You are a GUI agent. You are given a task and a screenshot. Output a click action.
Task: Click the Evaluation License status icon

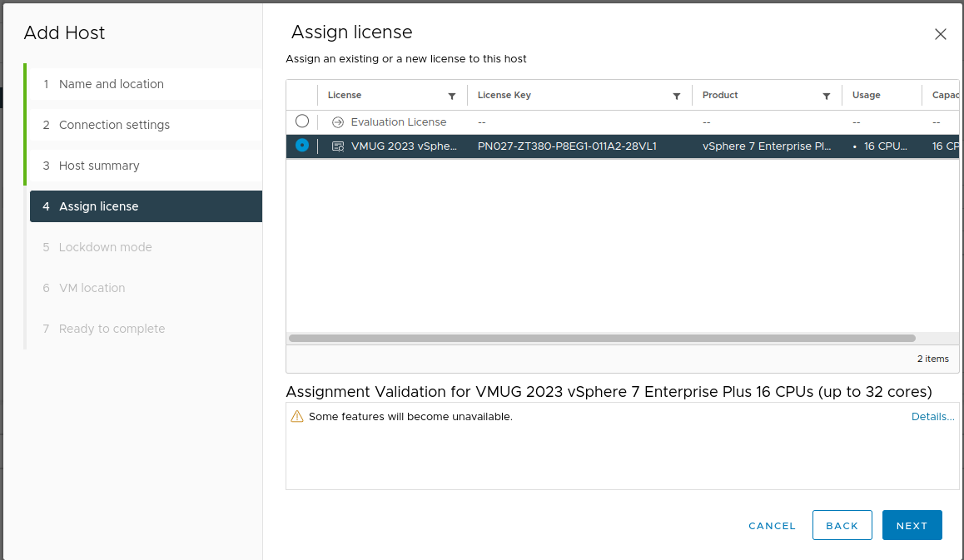[x=337, y=121]
